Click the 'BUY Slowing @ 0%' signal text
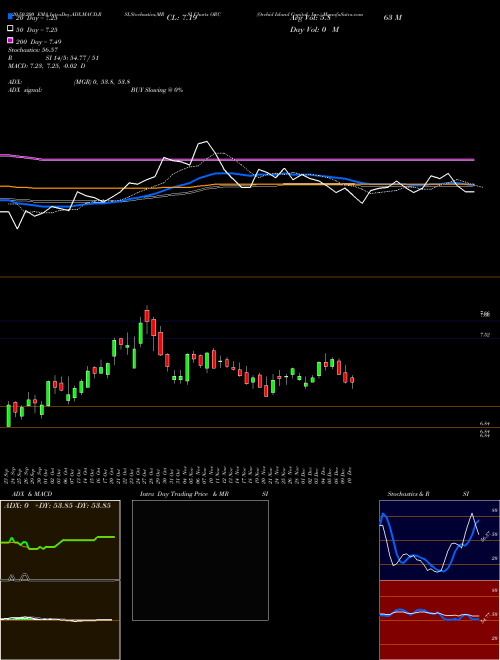This screenshot has width=500, height=660. [x=157, y=90]
